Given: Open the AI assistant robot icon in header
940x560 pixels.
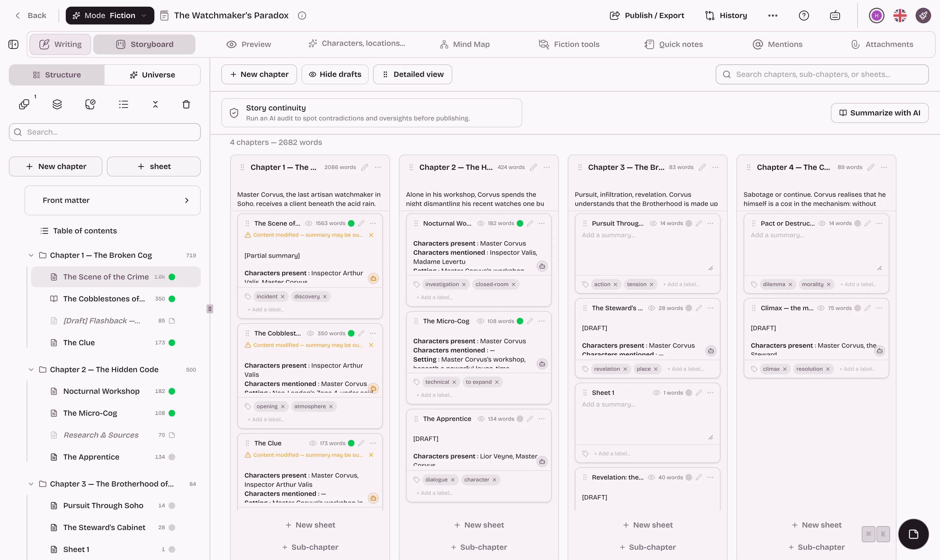Looking at the screenshot, I should pos(835,16).
